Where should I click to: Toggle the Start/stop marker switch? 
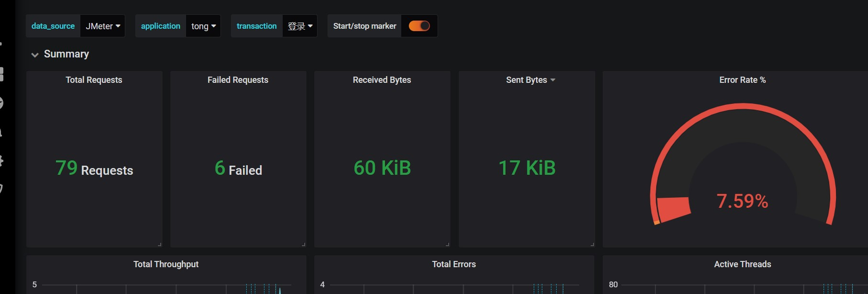[419, 26]
